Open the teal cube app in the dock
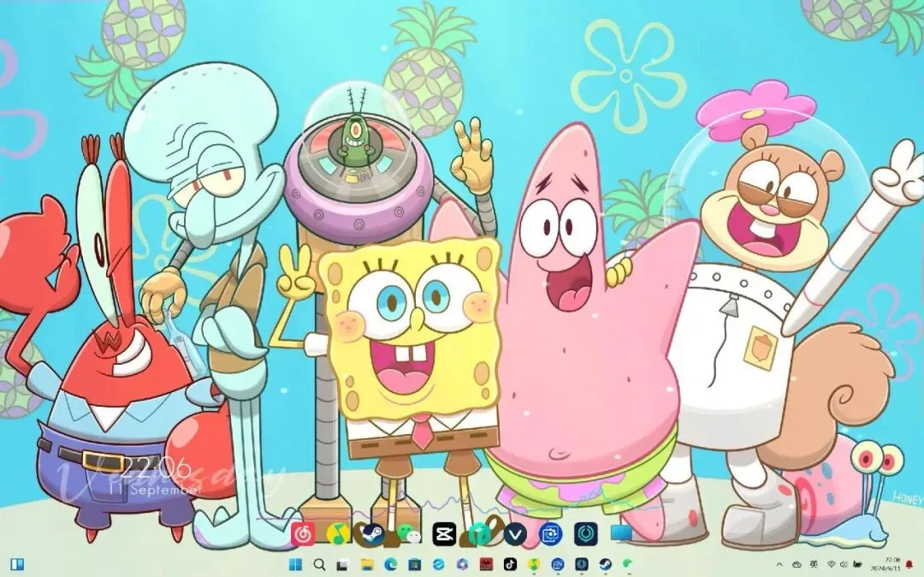Screen dimensions: 924x577 (480, 534)
